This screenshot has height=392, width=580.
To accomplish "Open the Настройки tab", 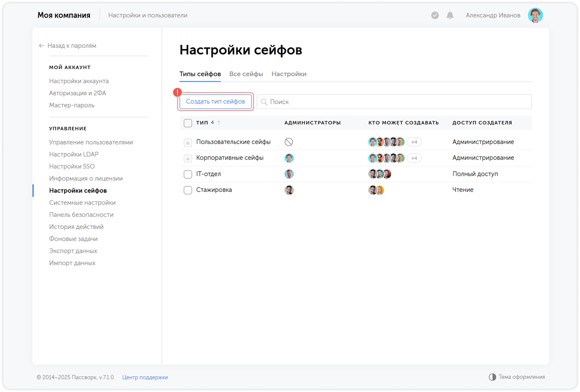I will [x=289, y=74].
